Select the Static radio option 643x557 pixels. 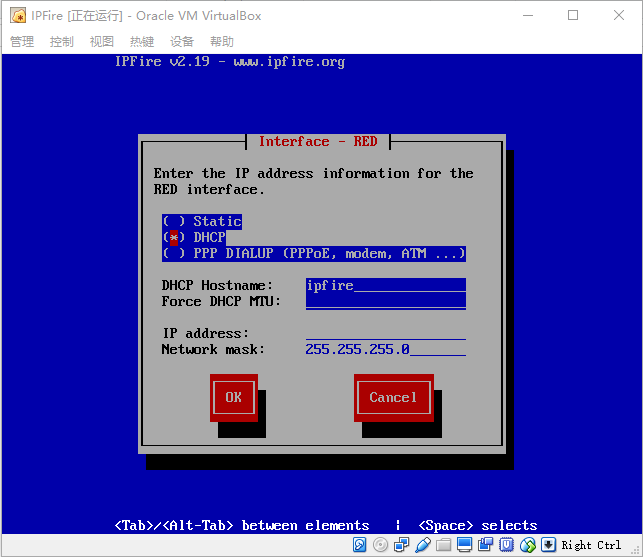pyautogui.click(x=202, y=221)
